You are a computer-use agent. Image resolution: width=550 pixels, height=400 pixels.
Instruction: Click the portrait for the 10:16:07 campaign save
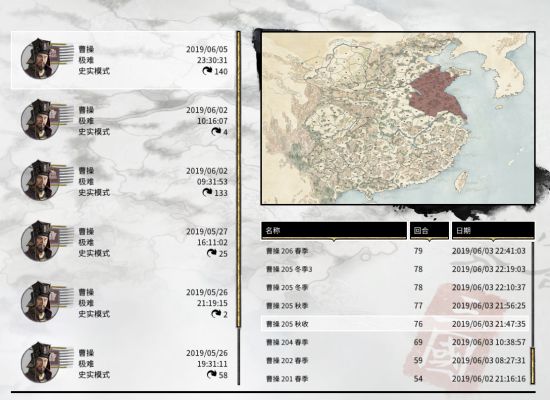[39, 119]
